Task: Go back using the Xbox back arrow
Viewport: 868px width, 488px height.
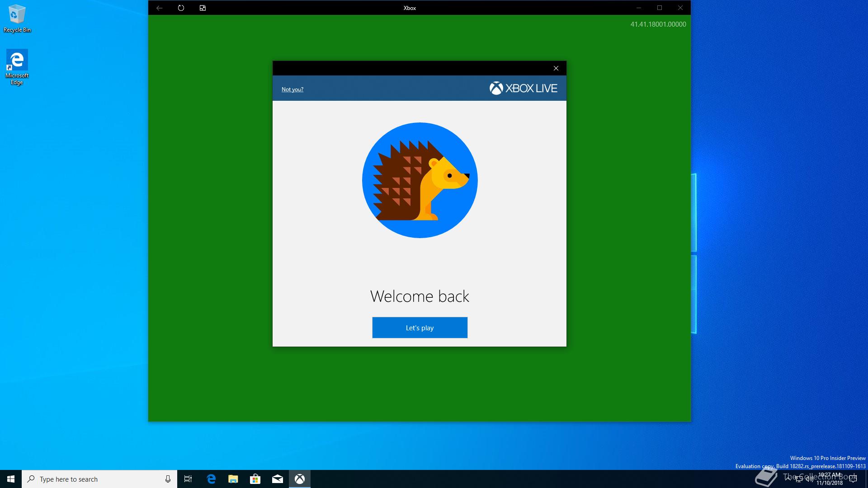Action: tap(159, 8)
